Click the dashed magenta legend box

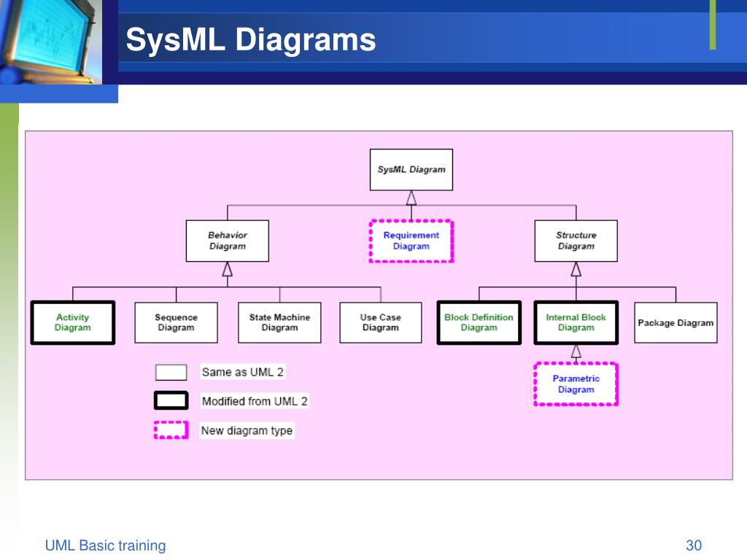pyautogui.click(x=171, y=430)
